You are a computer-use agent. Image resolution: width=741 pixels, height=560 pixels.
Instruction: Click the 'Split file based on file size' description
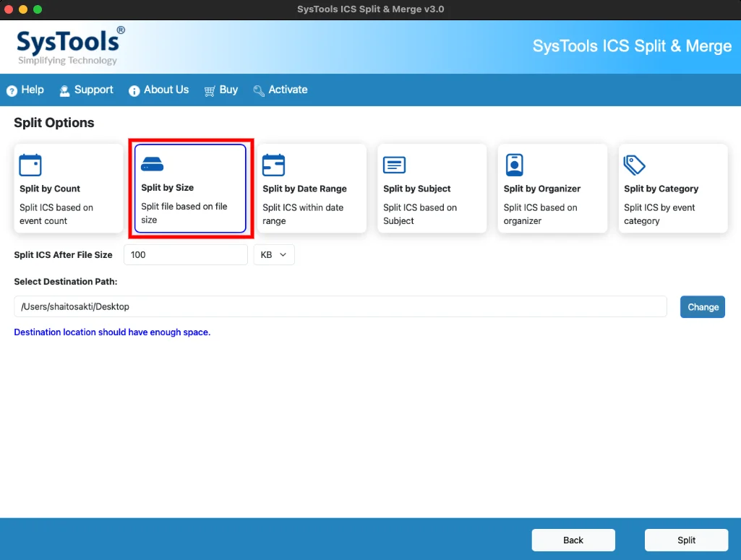tap(184, 213)
